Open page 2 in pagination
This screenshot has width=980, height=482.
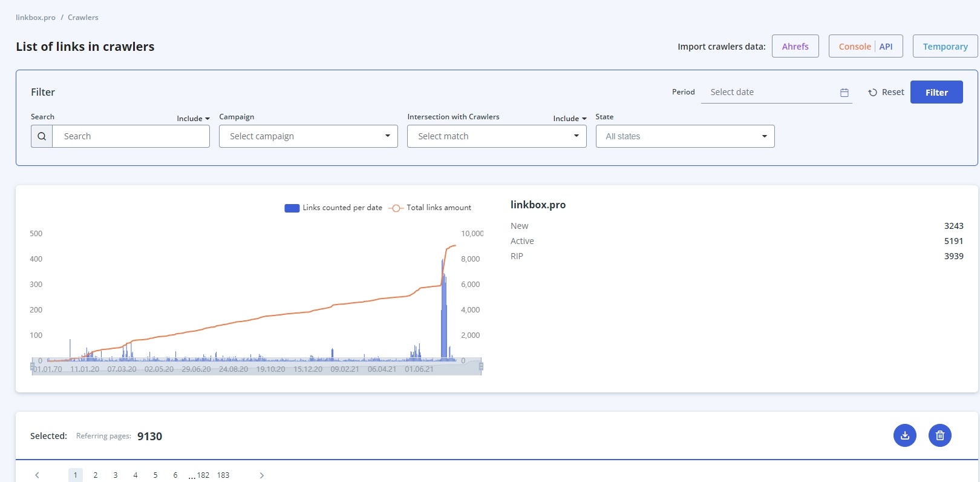tap(96, 475)
